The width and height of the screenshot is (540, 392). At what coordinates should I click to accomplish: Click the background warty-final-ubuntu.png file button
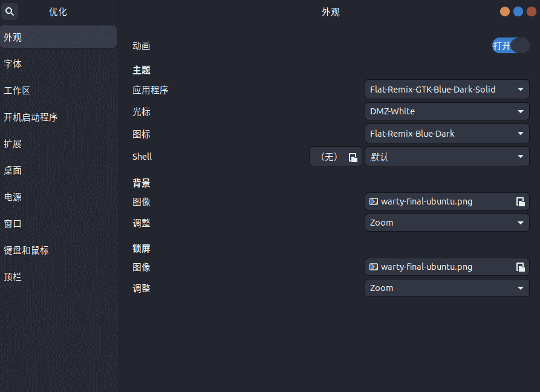(438, 201)
